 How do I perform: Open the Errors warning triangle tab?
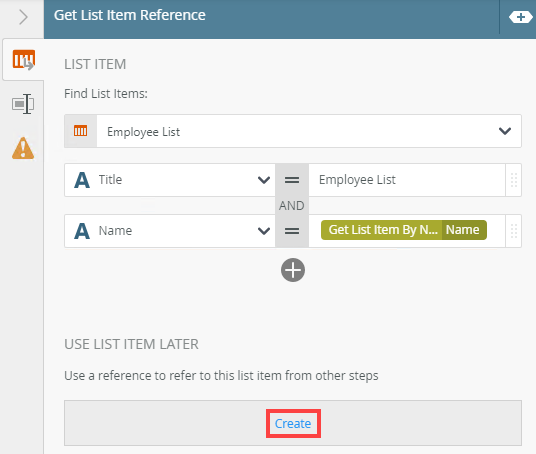coord(23,148)
